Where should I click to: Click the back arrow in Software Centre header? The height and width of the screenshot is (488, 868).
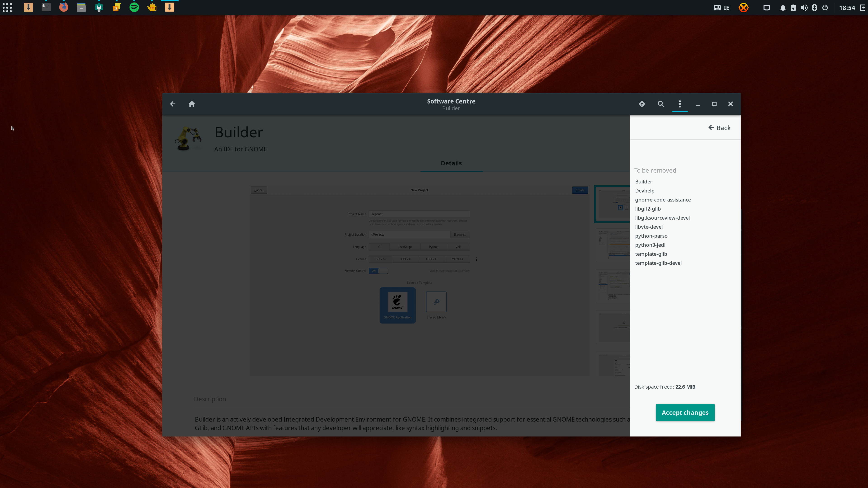172,104
